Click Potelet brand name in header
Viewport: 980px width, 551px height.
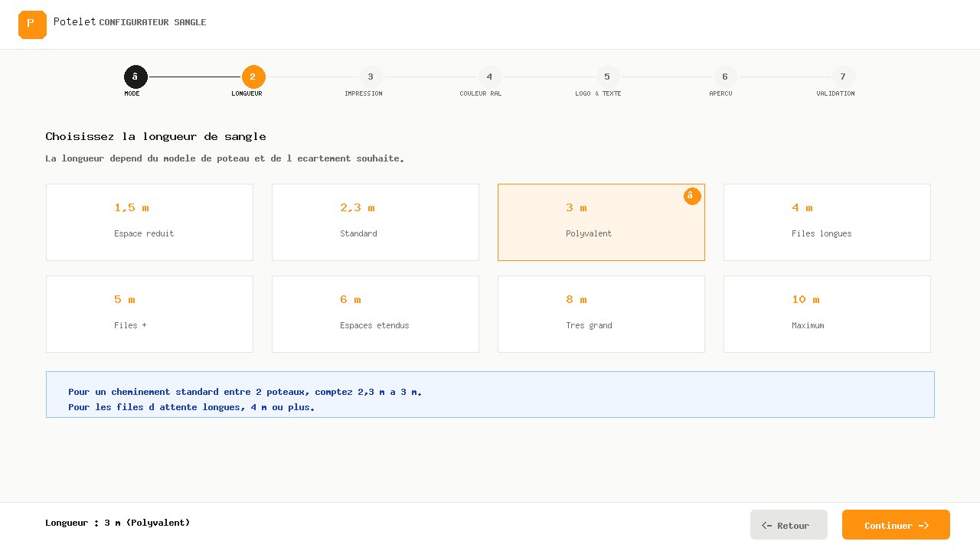coord(75,21)
